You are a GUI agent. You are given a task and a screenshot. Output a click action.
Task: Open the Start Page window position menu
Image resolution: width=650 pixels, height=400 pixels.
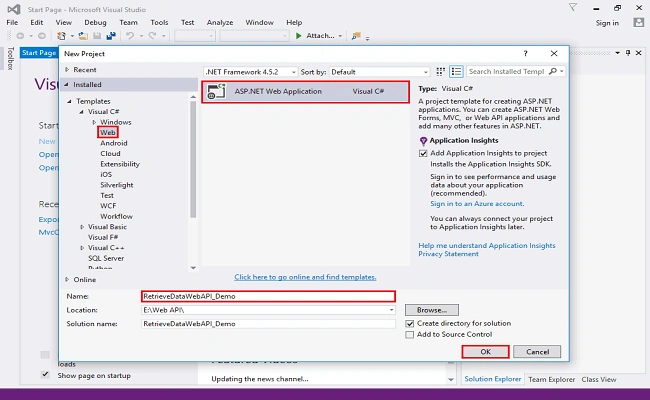(617, 53)
